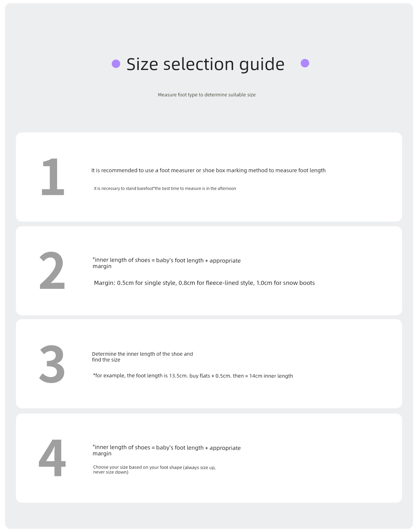Click the stand barefoot afternoon note

click(x=165, y=188)
